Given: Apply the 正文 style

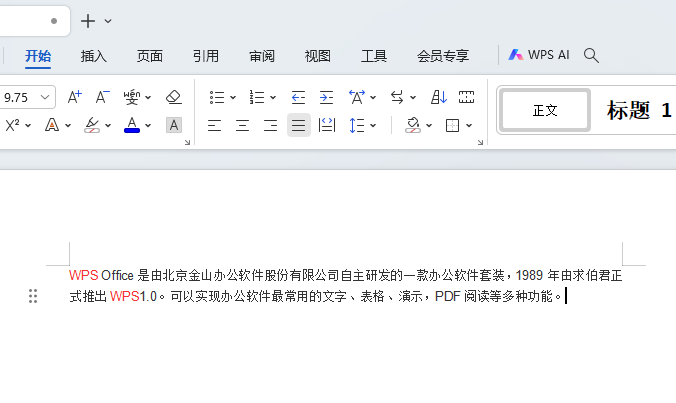Looking at the screenshot, I should pyautogui.click(x=545, y=111).
